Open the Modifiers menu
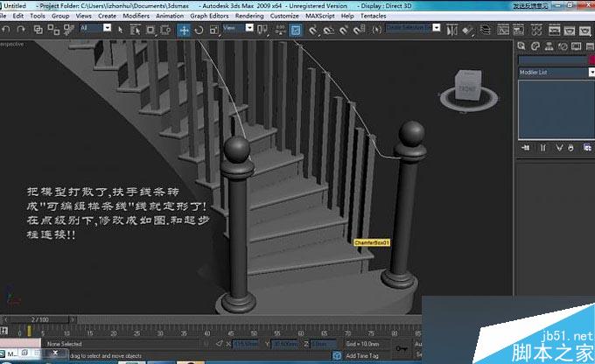The width and height of the screenshot is (595, 364). (136, 16)
